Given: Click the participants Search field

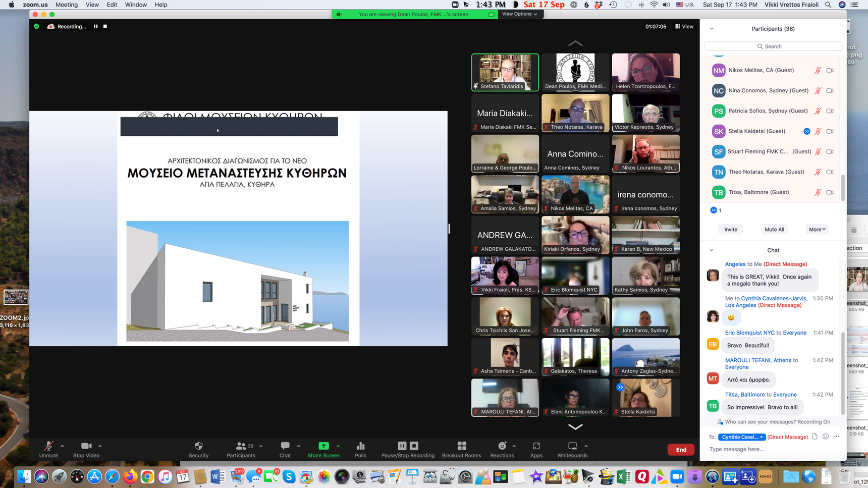Looking at the screenshot, I should coord(773,46).
